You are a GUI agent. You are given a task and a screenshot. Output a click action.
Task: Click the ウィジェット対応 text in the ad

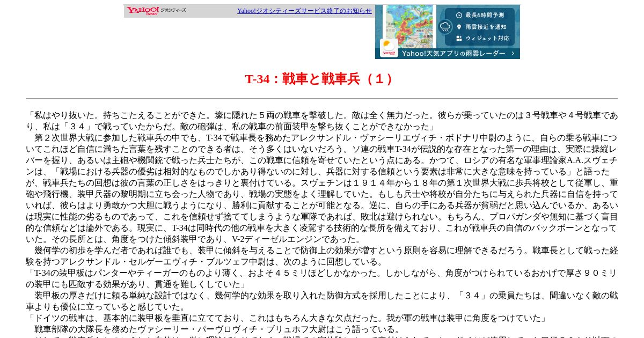coord(487,39)
